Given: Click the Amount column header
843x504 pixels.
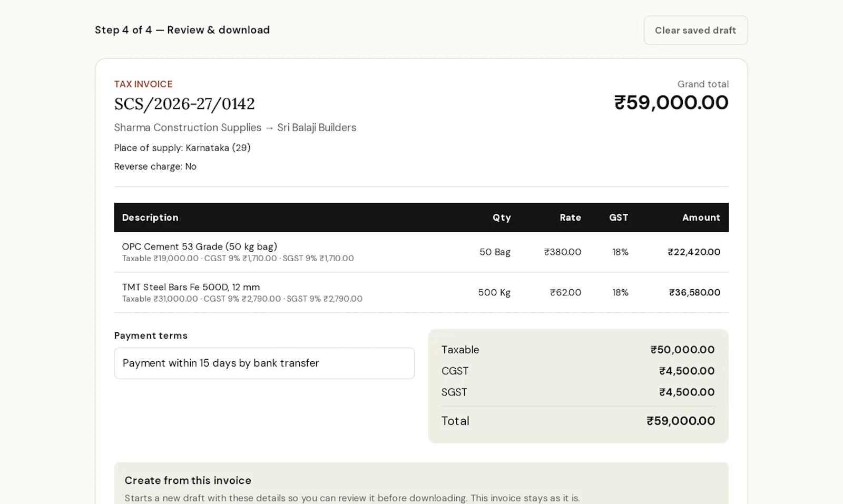Looking at the screenshot, I should 701,218.
